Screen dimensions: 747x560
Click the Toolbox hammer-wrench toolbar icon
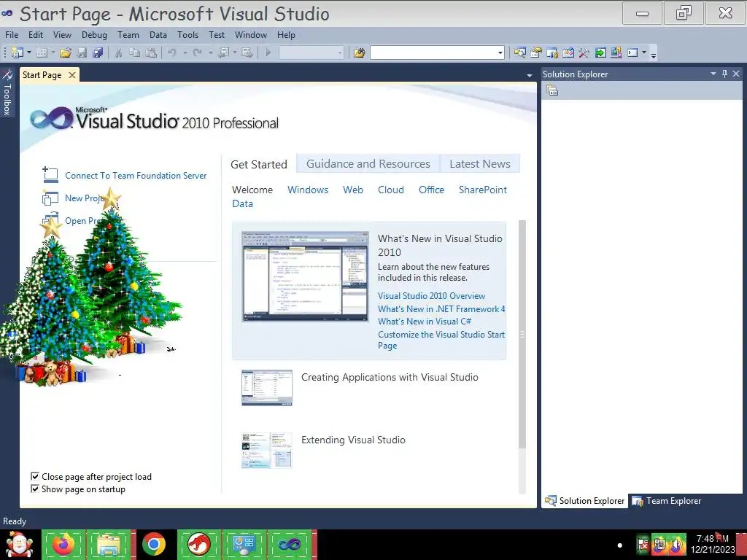coord(584,52)
